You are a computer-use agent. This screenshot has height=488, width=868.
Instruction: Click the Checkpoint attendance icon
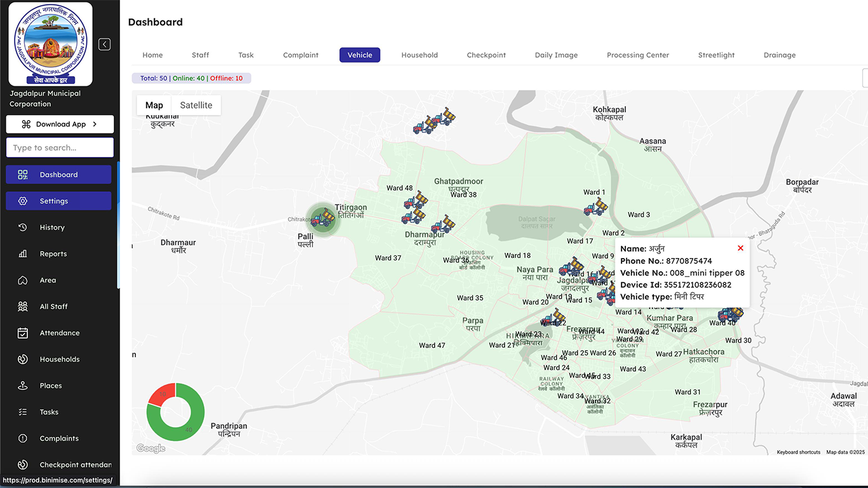pyautogui.click(x=23, y=464)
